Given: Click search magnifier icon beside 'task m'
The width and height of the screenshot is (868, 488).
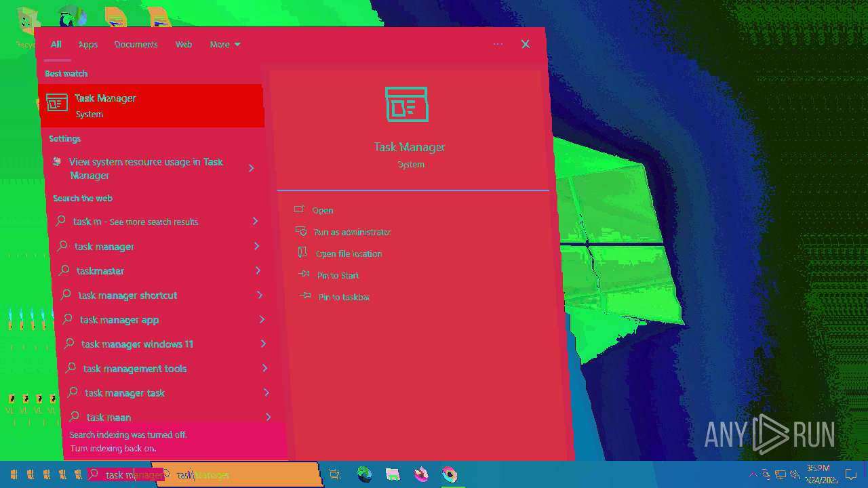Looking at the screenshot, I should coord(60,221).
